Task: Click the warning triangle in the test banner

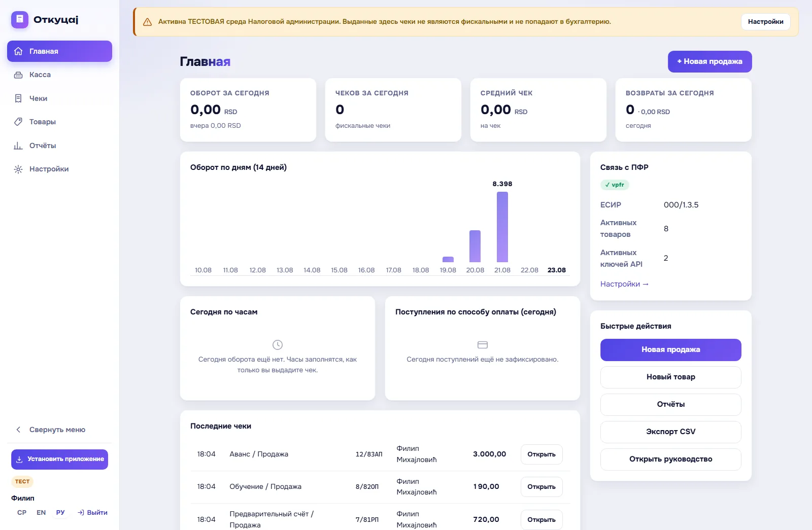Action: pos(148,22)
